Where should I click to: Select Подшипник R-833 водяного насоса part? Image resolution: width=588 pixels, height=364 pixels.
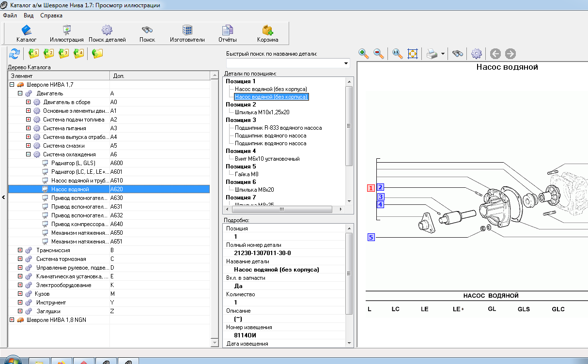278,128
